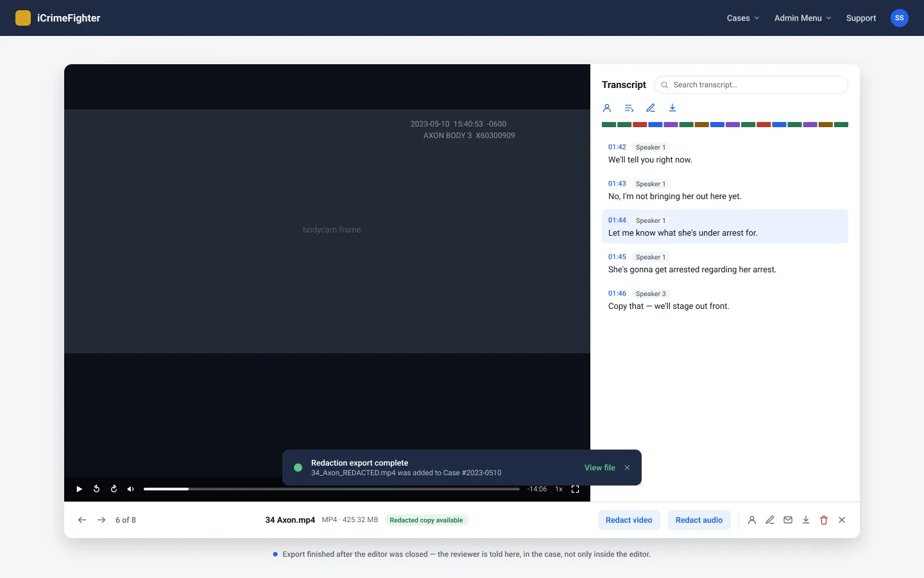
Task: Close the file viewer with X icon
Action: pyautogui.click(x=842, y=520)
